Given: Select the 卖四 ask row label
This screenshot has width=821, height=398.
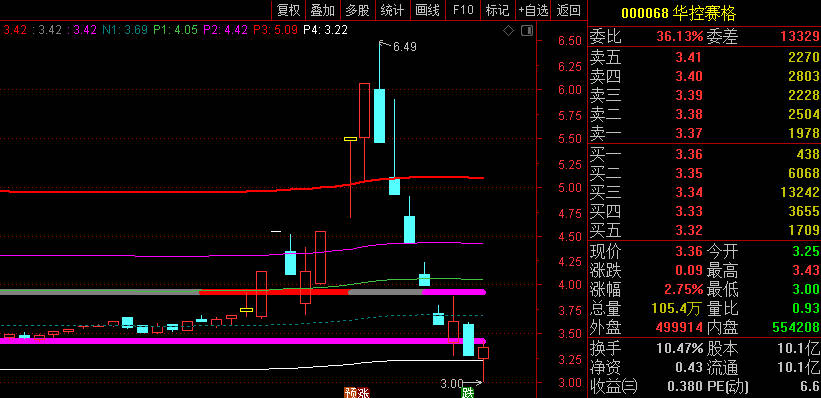Looking at the screenshot, I should coord(605,76).
